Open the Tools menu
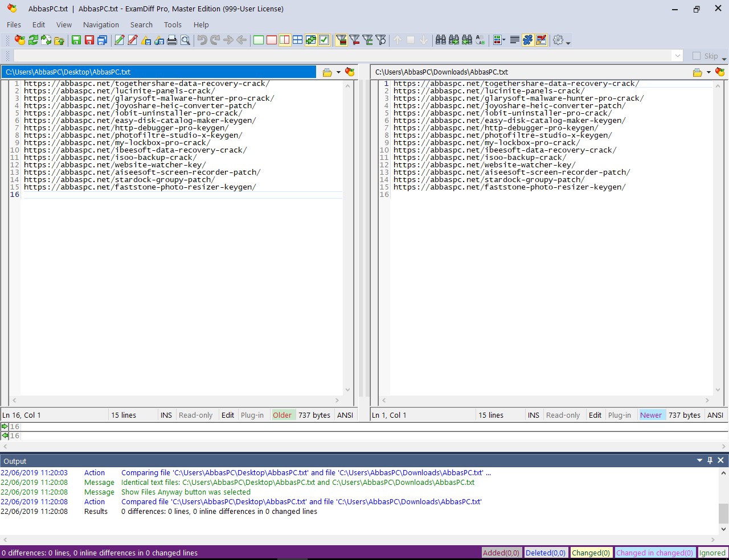 click(x=173, y=24)
